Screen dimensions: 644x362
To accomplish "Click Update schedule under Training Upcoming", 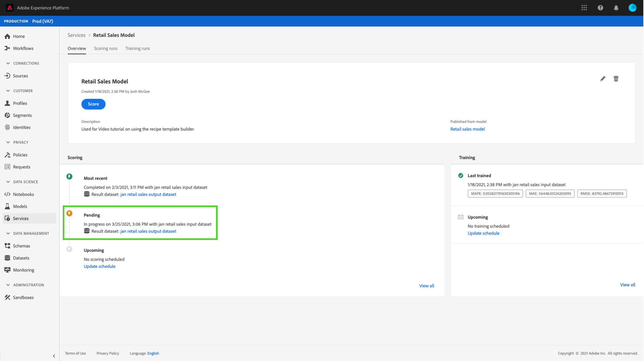I will (x=483, y=233).
